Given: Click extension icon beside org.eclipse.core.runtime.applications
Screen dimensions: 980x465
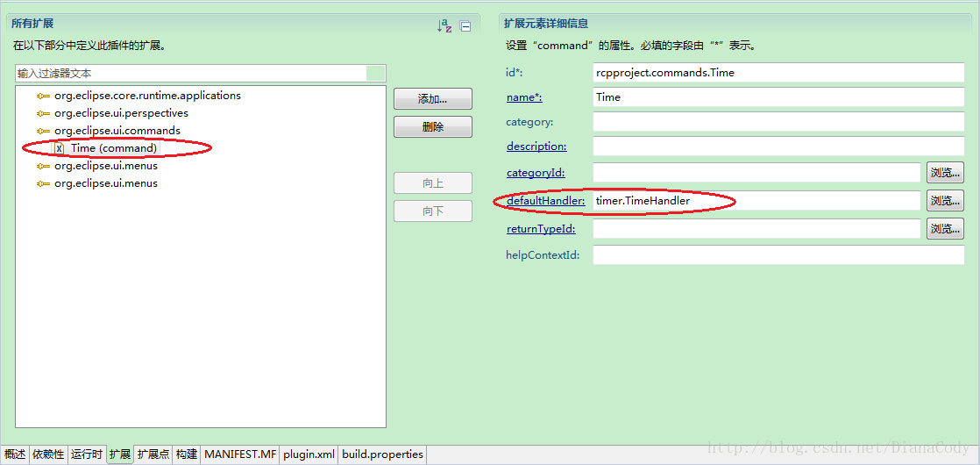Looking at the screenshot, I should (x=42, y=96).
